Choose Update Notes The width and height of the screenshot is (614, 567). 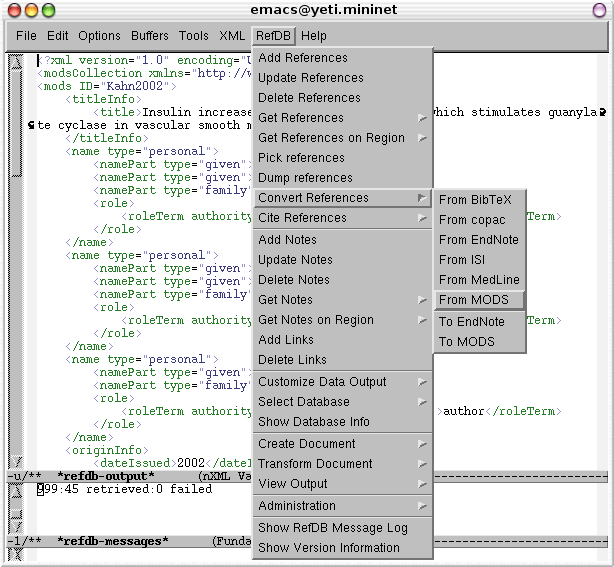[343, 259]
